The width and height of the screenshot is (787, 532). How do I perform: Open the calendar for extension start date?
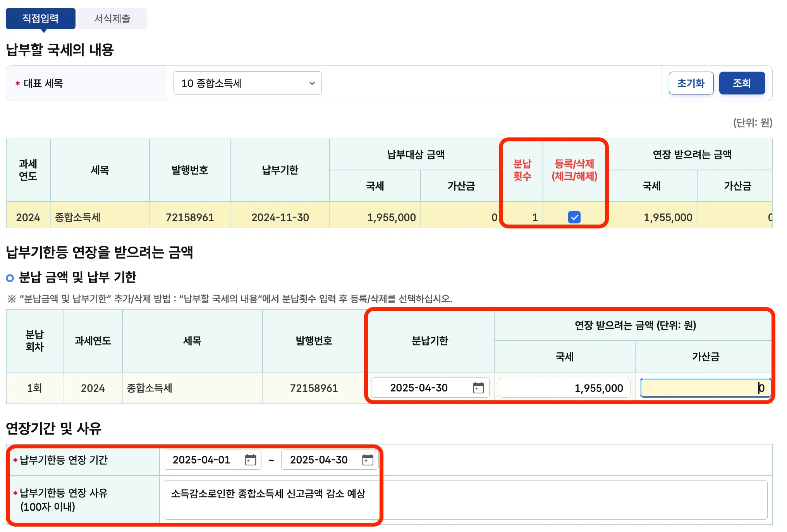[251, 460]
